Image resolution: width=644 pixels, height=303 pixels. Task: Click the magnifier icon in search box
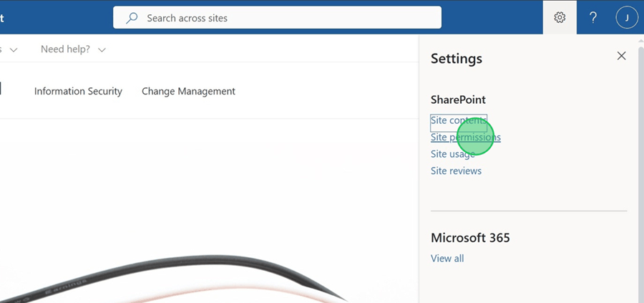click(132, 18)
